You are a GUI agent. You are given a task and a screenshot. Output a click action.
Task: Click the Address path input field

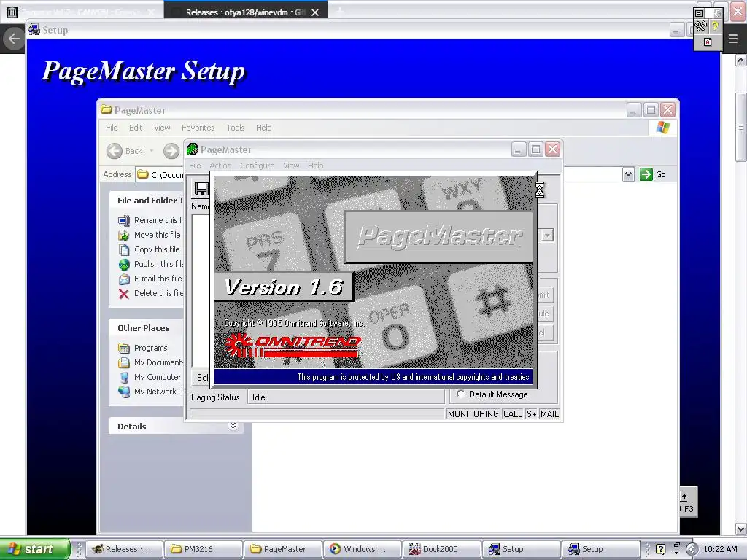[x=386, y=174]
